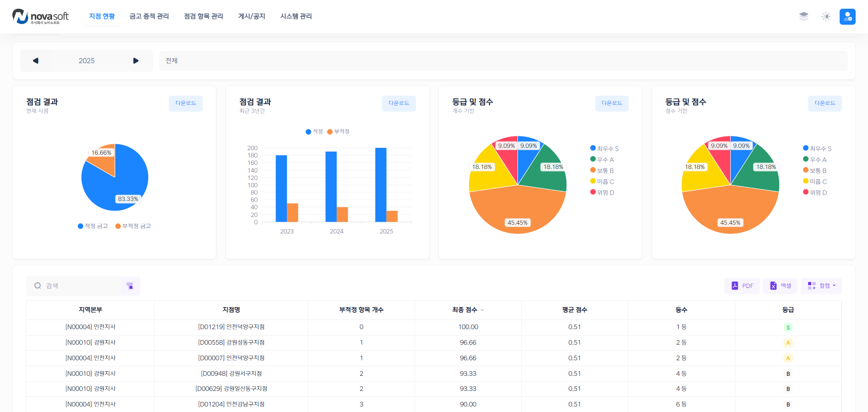Click the Novasoft logo

[40, 16]
